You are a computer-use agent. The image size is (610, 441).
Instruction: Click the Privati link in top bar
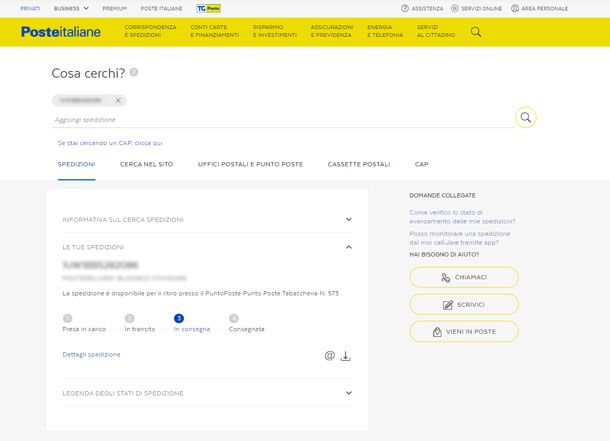[30, 8]
